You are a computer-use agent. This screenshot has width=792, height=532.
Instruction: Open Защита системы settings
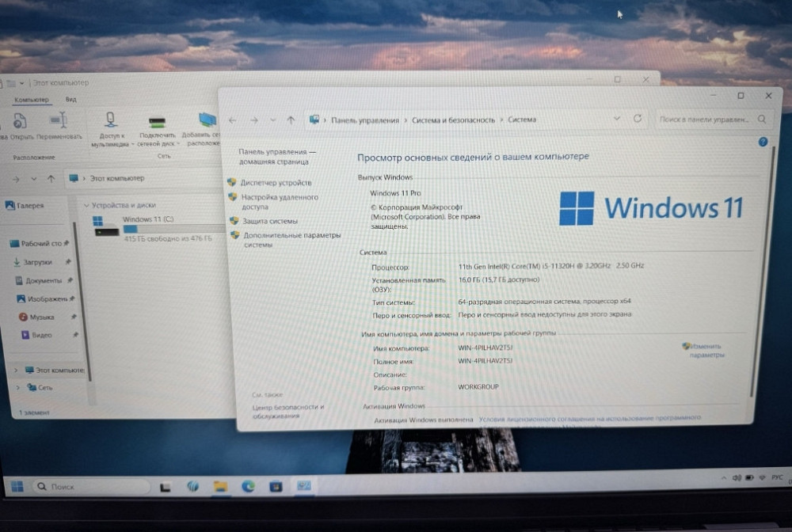[x=269, y=220]
